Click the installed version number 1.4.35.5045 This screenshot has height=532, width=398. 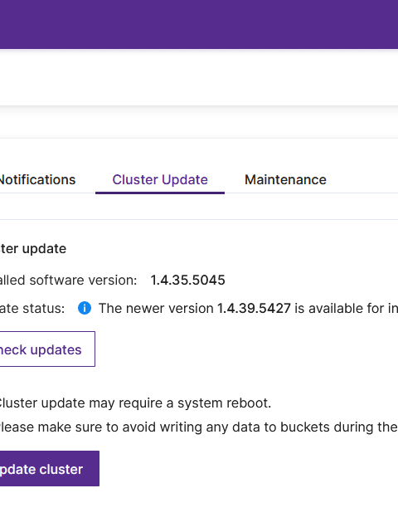tap(188, 281)
